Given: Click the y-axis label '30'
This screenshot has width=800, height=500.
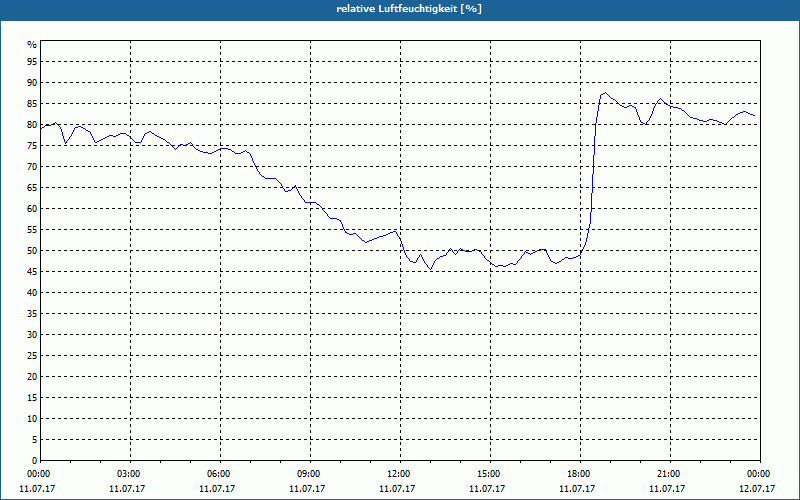Looking at the screenshot, I should [32, 335].
